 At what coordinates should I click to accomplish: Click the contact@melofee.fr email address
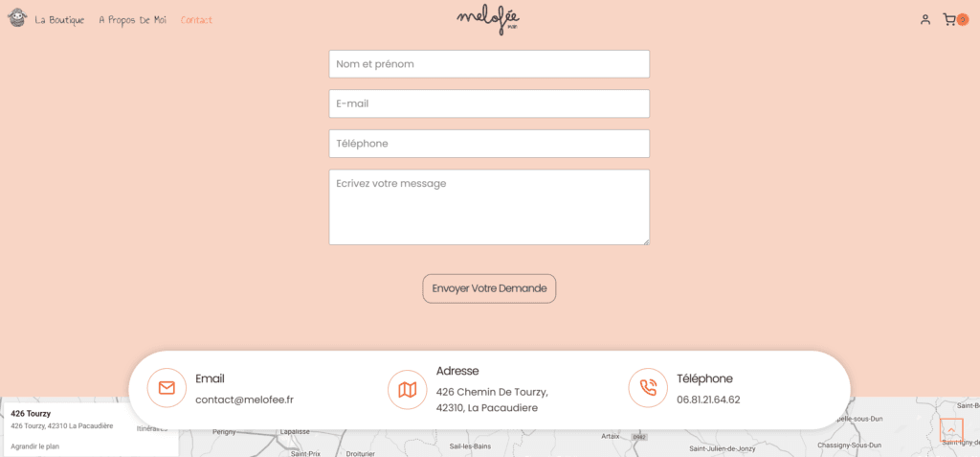pyautogui.click(x=244, y=400)
